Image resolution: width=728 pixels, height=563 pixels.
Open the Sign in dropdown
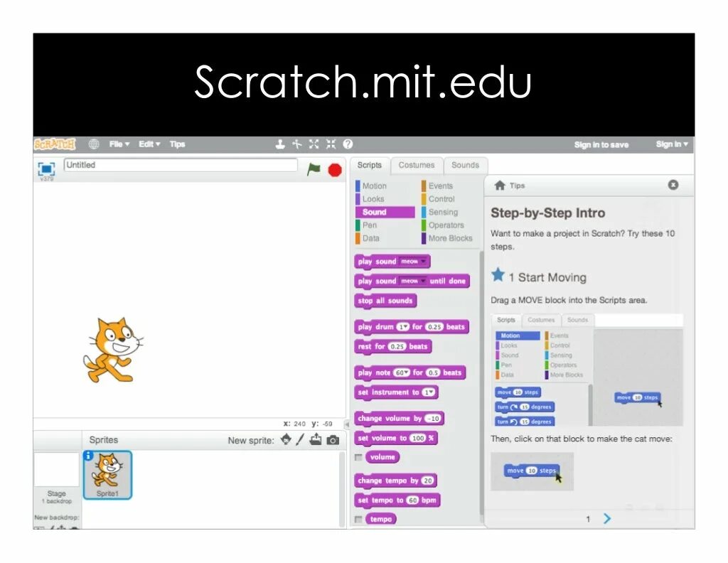pos(672,144)
